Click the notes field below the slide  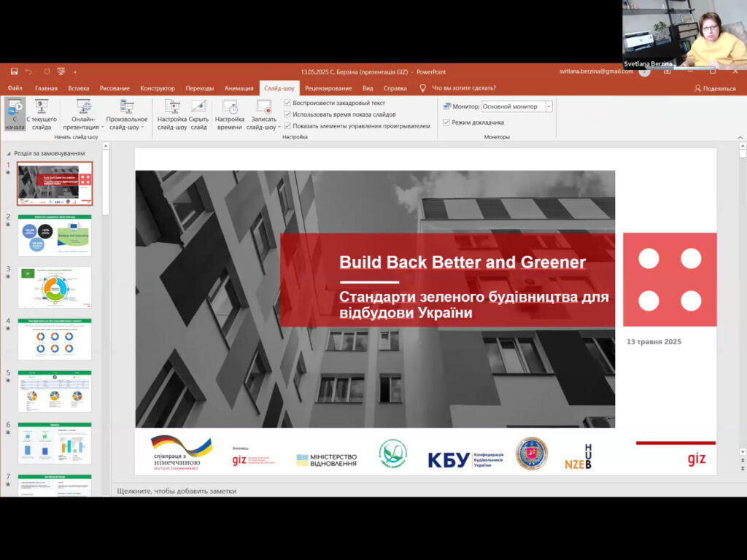click(x=365, y=491)
